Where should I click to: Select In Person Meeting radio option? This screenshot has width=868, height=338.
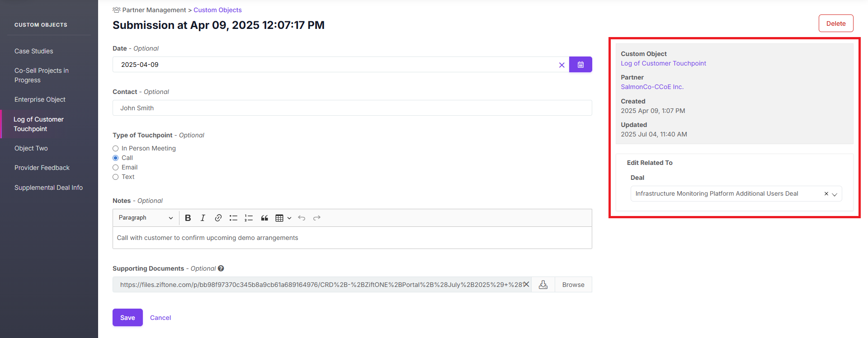tap(115, 148)
